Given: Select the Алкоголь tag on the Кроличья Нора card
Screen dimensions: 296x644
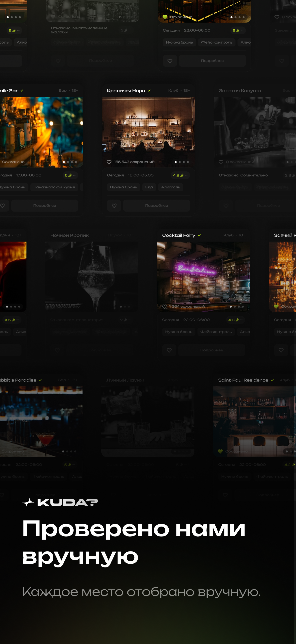Looking at the screenshot, I should point(171,187).
